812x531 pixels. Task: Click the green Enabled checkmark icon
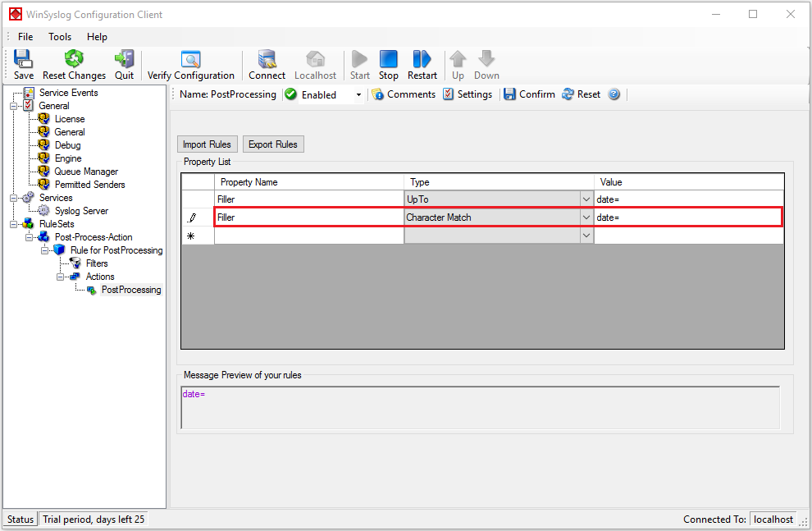click(x=291, y=94)
